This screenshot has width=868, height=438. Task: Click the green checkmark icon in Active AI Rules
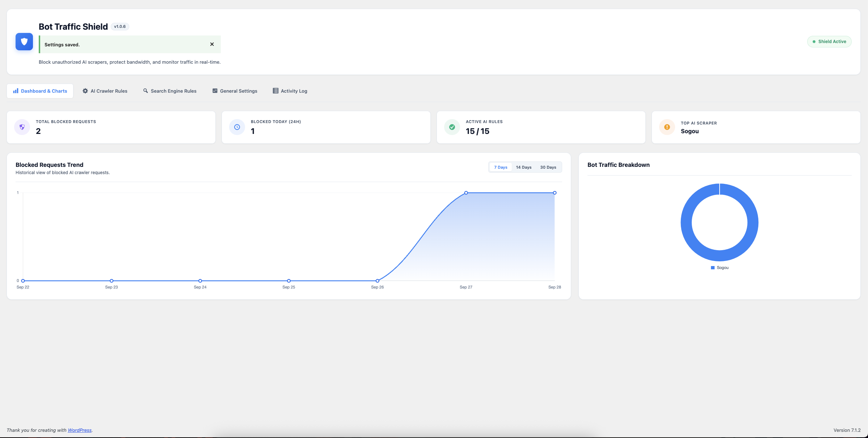pyautogui.click(x=452, y=127)
